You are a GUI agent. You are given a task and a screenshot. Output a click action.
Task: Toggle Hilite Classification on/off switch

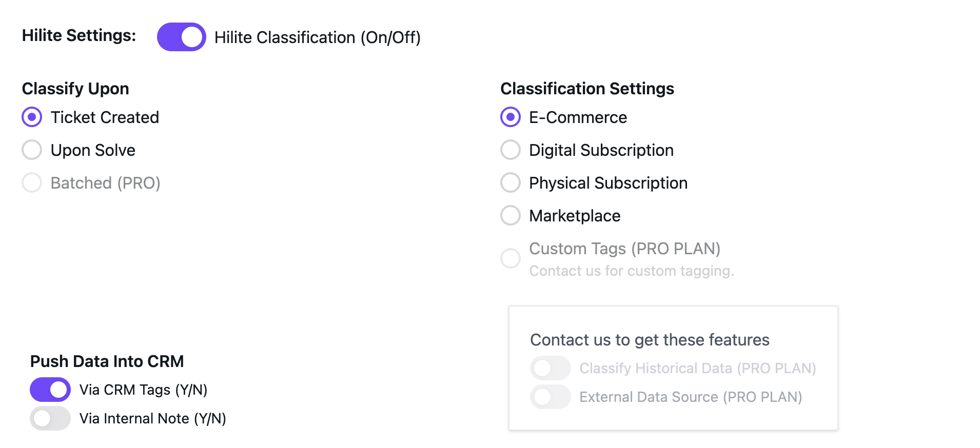coord(181,37)
